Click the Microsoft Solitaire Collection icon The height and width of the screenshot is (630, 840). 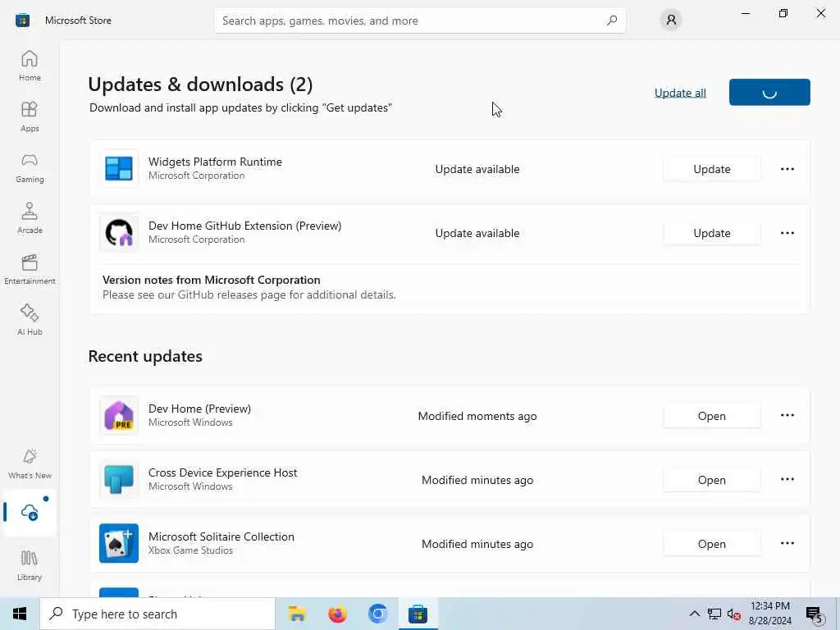(x=119, y=543)
